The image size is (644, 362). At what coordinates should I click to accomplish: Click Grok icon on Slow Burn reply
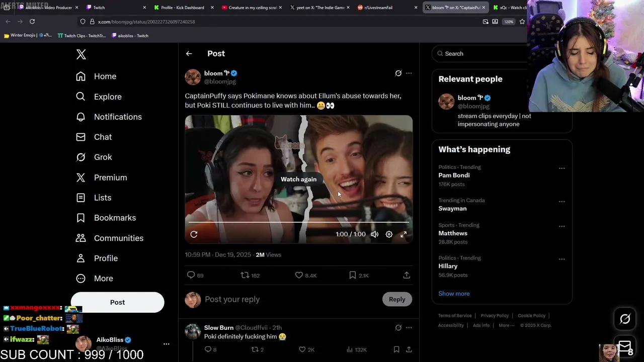click(398, 328)
